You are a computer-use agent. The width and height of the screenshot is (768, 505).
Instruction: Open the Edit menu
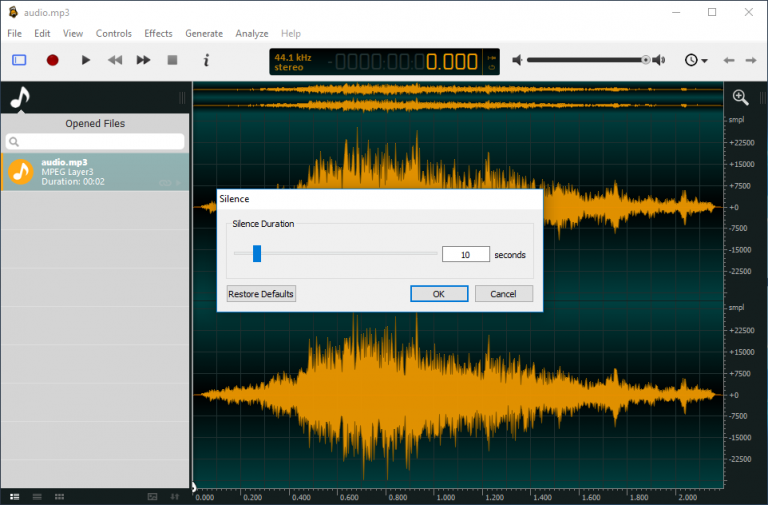coord(42,33)
